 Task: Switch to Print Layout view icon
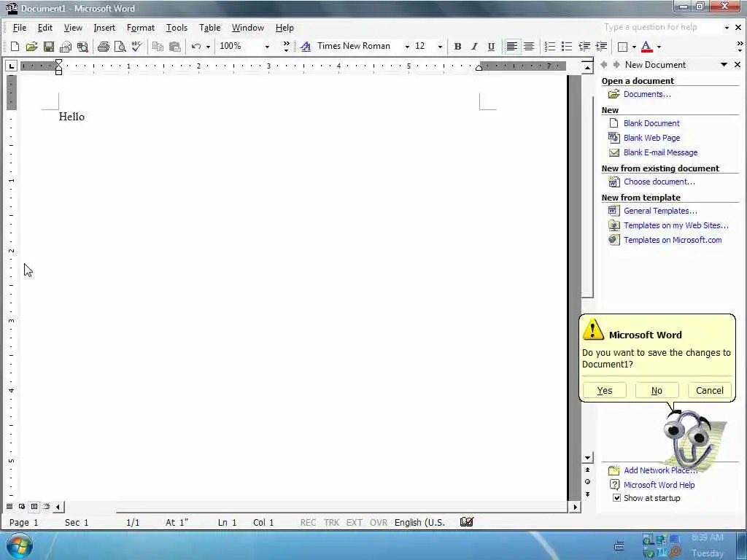(34, 506)
